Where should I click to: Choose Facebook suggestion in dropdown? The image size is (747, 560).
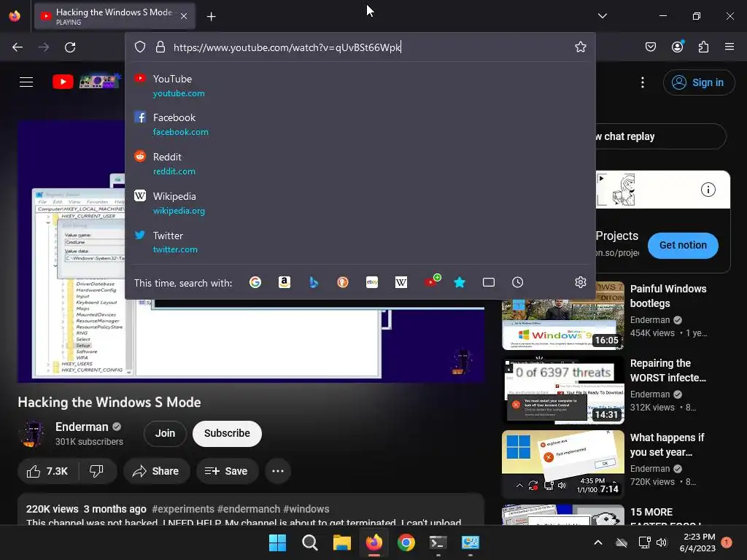pyautogui.click(x=360, y=124)
